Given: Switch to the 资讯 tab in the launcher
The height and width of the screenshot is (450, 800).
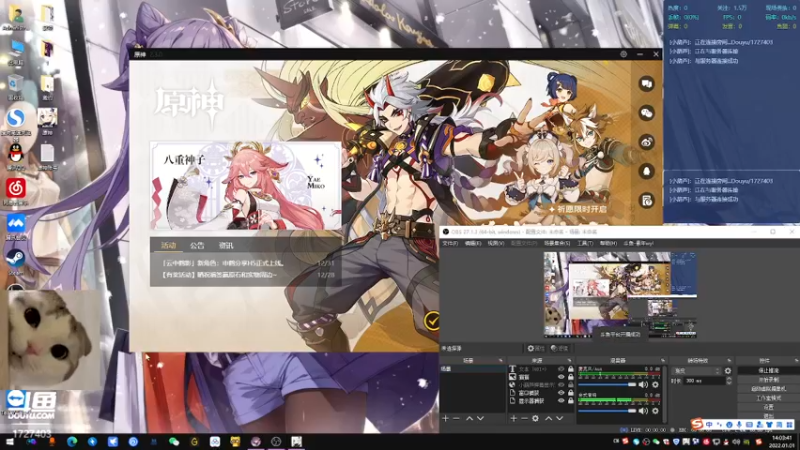Looking at the screenshot, I should tap(226, 245).
